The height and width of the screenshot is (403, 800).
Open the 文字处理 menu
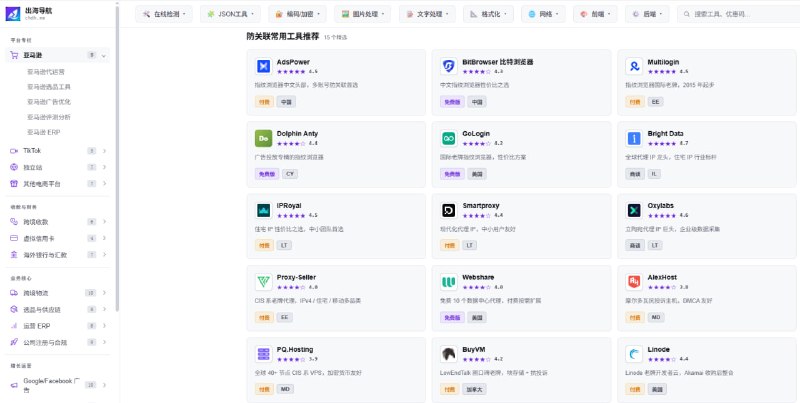click(x=428, y=14)
